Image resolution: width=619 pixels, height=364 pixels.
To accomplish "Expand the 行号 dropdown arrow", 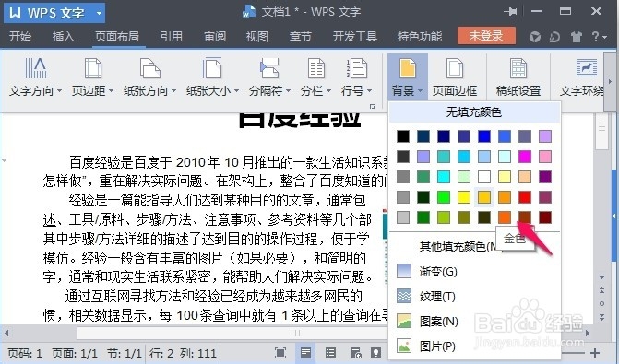I will point(369,91).
